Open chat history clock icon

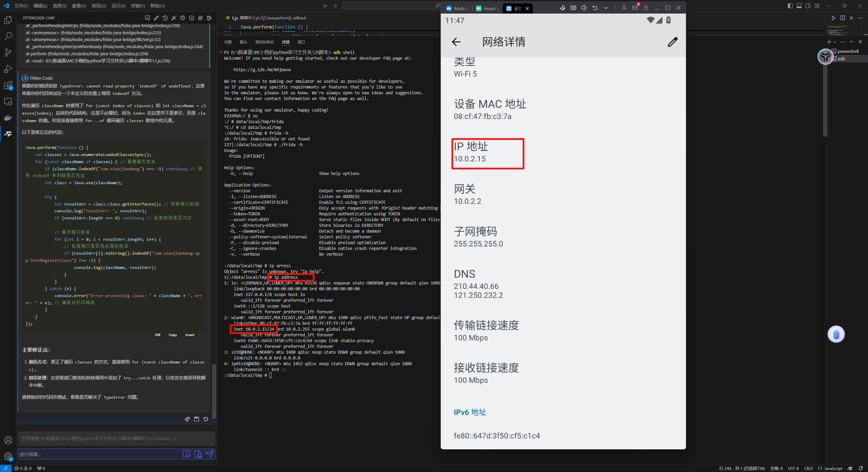[165, 18]
